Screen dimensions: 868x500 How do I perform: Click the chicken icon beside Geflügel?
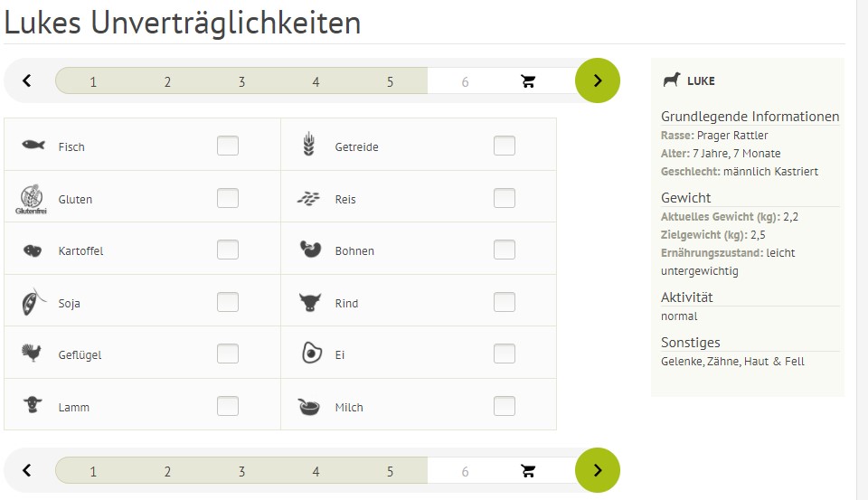pyautogui.click(x=32, y=354)
